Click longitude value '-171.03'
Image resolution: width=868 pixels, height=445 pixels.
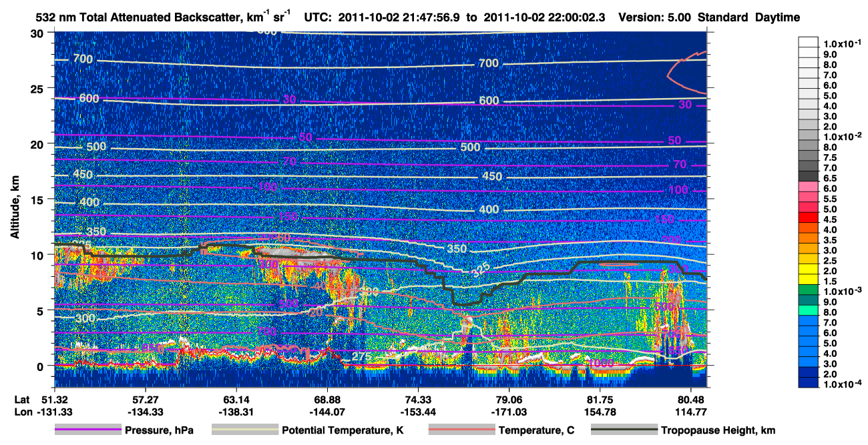(509, 412)
